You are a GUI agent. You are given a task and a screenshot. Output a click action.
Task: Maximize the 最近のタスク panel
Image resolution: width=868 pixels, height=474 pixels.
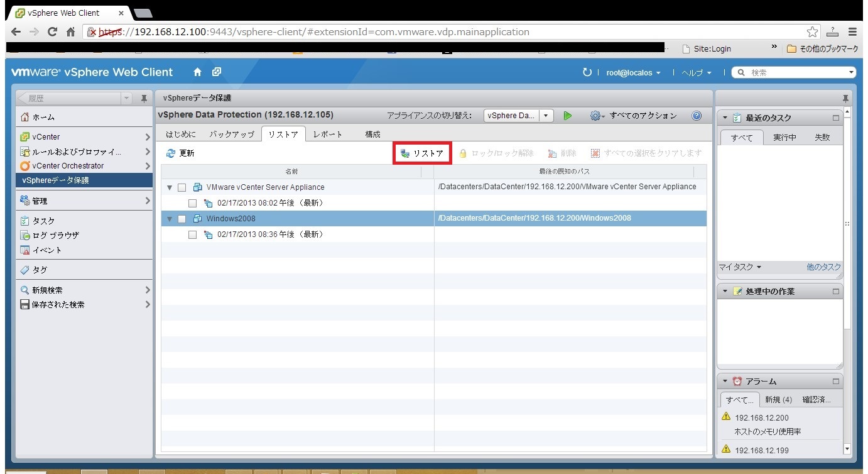[836, 118]
